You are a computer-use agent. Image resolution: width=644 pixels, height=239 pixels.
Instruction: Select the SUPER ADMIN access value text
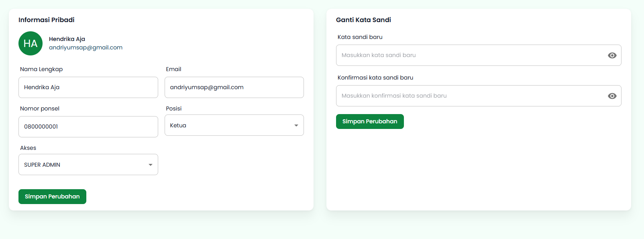pyautogui.click(x=42, y=165)
